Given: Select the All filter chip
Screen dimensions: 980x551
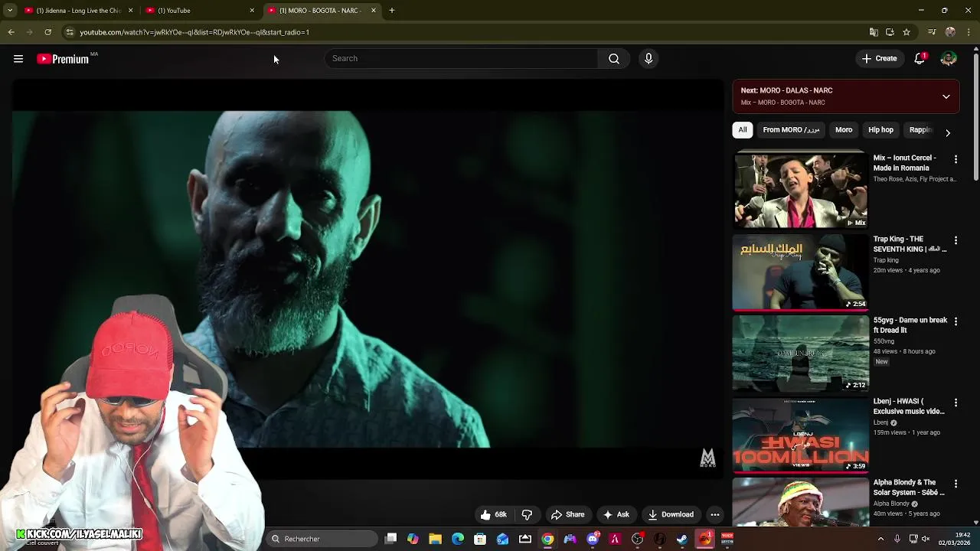Looking at the screenshot, I should [x=743, y=130].
